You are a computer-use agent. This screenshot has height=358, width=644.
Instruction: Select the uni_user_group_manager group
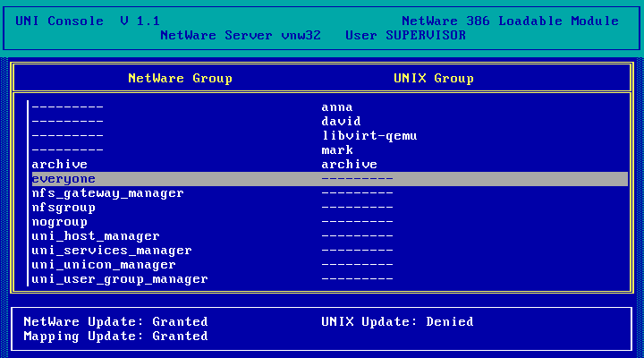pos(120,279)
